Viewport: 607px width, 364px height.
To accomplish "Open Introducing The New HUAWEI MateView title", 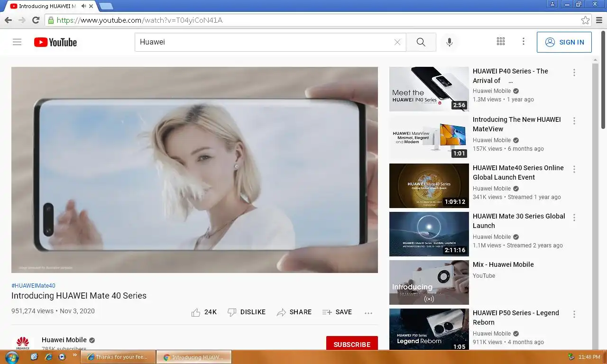I will click(516, 124).
